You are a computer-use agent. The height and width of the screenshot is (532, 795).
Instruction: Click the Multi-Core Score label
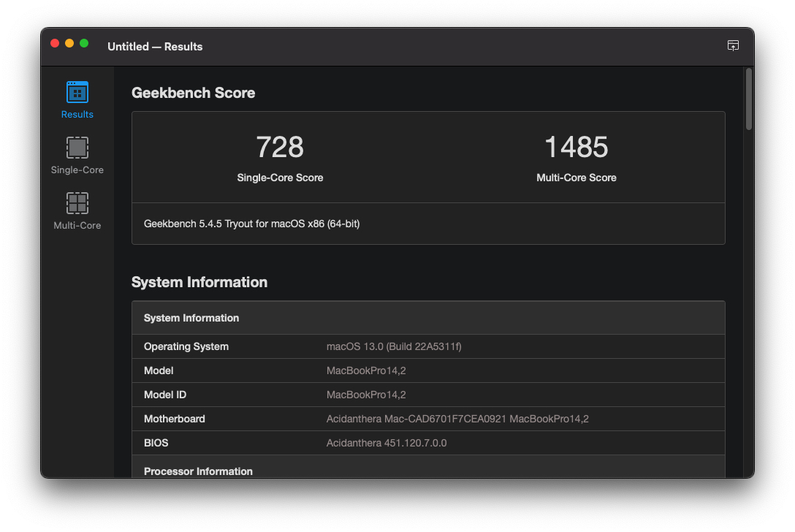click(577, 178)
